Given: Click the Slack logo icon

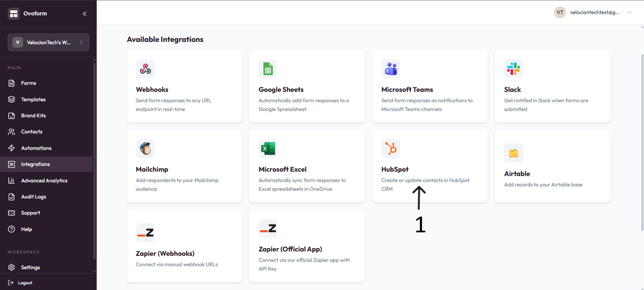Looking at the screenshot, I should [513, 69].
